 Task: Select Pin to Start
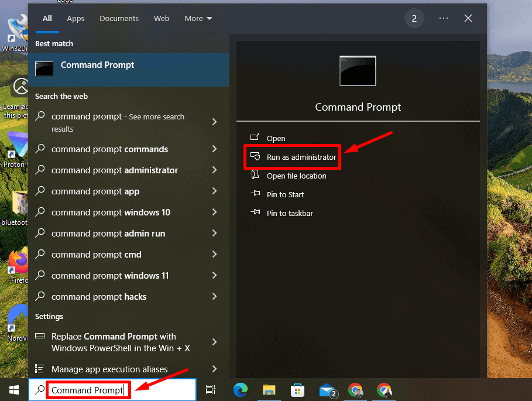coord(286,194)
